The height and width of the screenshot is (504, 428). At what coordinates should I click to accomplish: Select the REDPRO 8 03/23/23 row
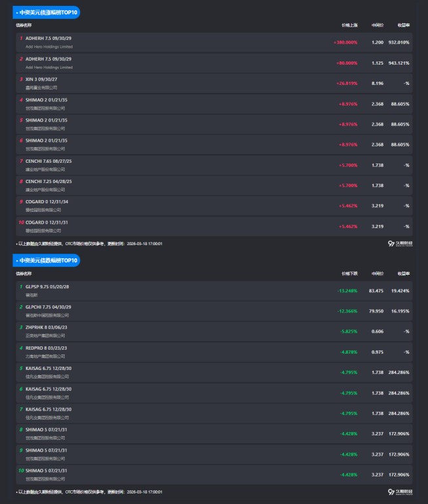(46, 348)
